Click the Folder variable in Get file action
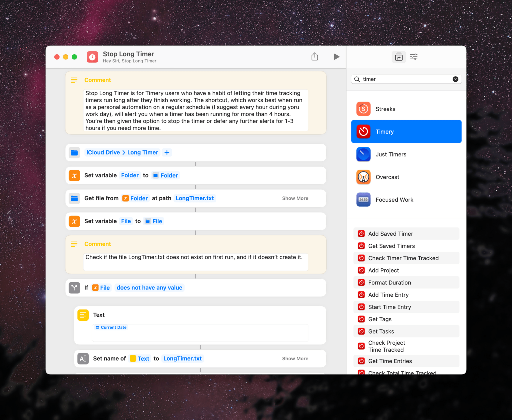 pos(135,198)
